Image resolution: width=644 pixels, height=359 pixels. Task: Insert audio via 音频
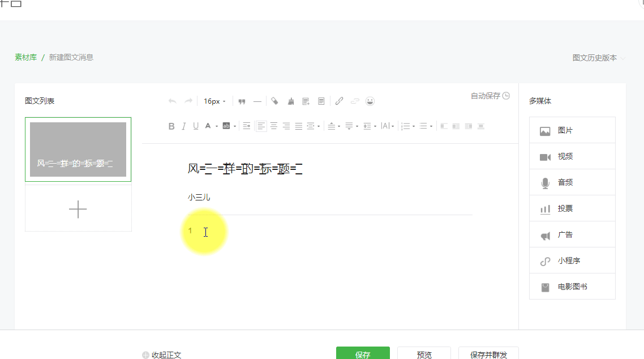tap(572, 182)
